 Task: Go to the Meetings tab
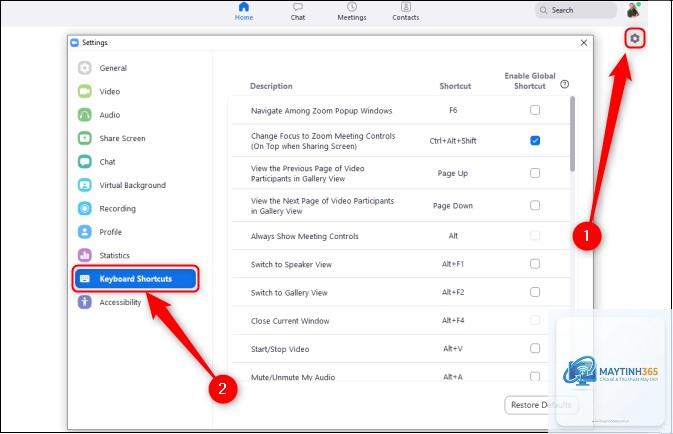352,12
